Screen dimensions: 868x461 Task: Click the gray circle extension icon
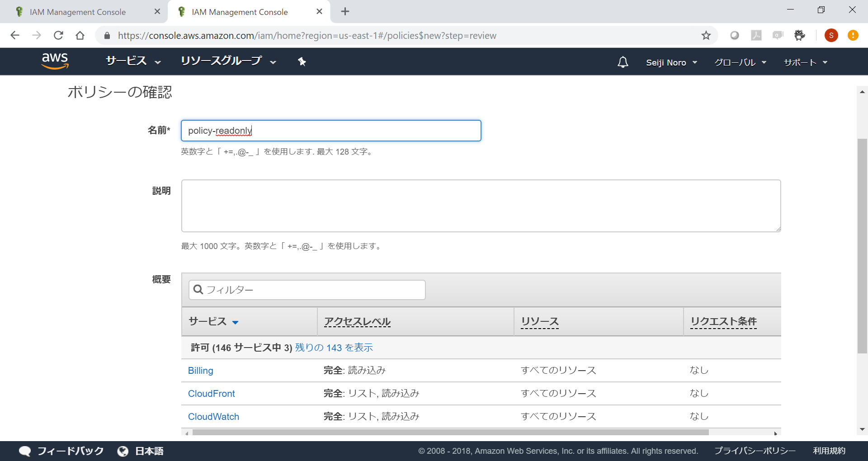[735, 35]
